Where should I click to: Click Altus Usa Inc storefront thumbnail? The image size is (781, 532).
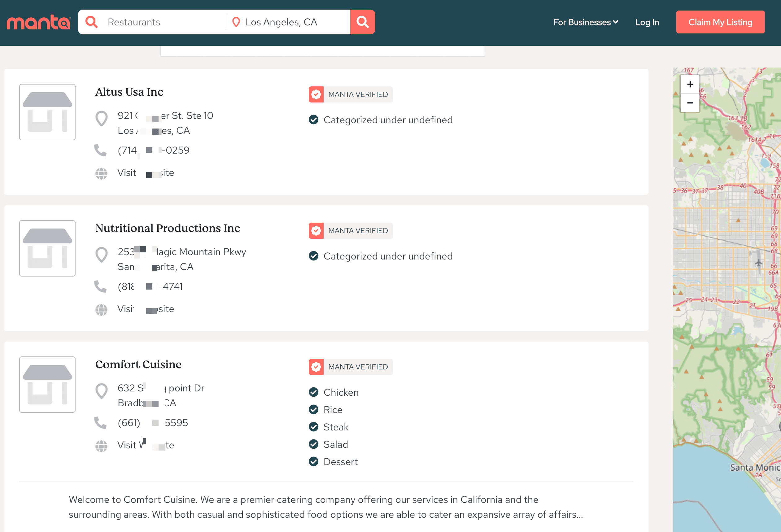tap(47, 112)
